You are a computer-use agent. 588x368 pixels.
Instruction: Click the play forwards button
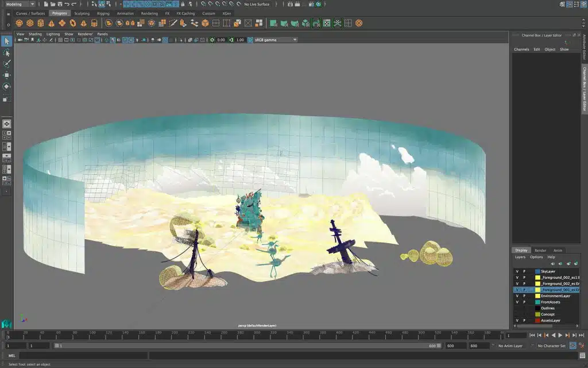coord(560,335)
